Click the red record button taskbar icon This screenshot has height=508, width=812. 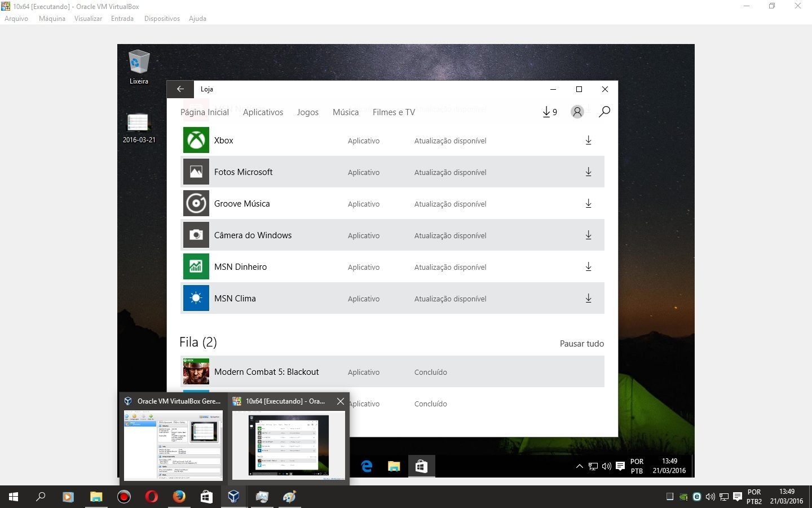(x=123, y=497)
